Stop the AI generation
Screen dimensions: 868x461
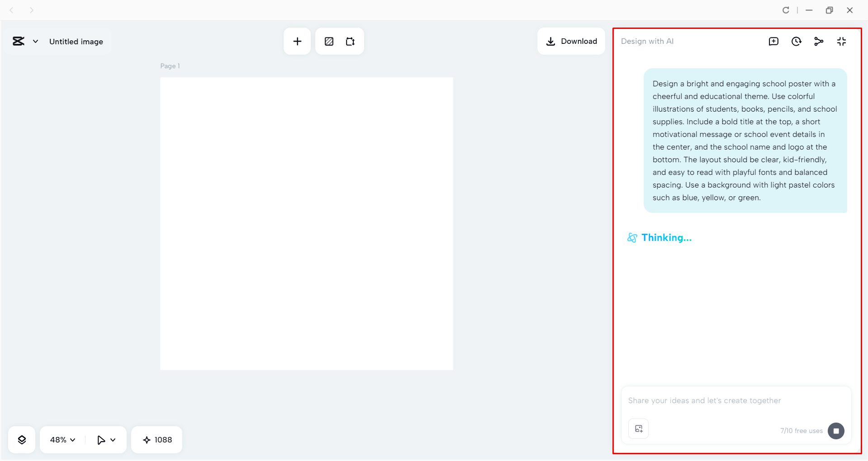[836, 431]
